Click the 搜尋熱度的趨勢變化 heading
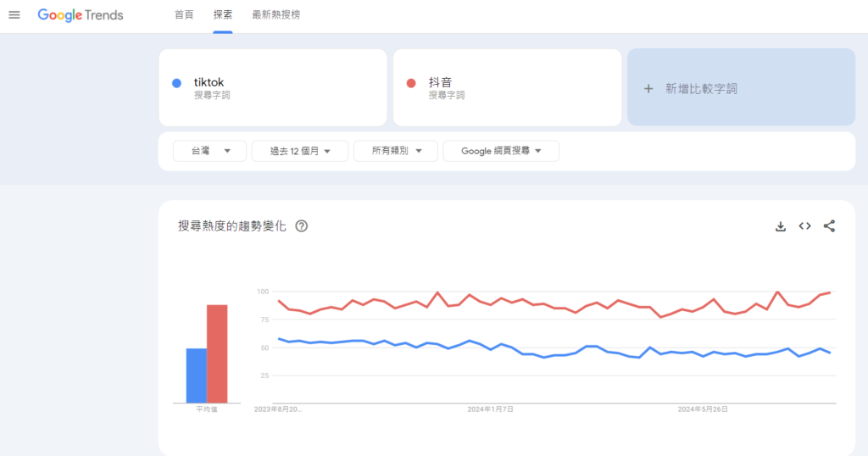Screen dimensions: 868x456 (x=232, y=225)
